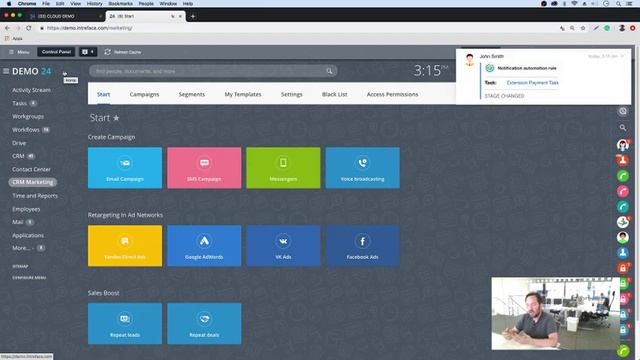The width and height of the screenshot is (640, 360).
Task: Click the Control Panel button
Action: [x=56, y=52]
